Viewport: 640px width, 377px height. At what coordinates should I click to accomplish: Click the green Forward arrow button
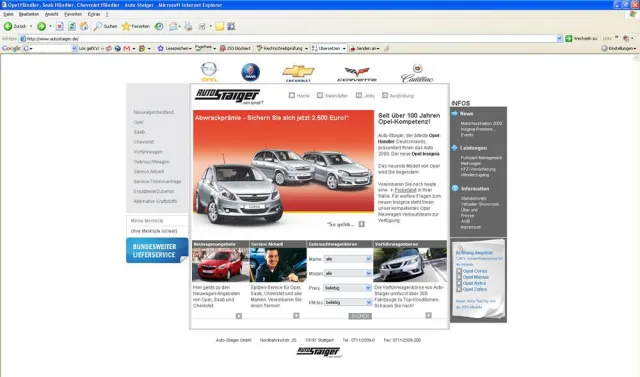tap(41, 27)
